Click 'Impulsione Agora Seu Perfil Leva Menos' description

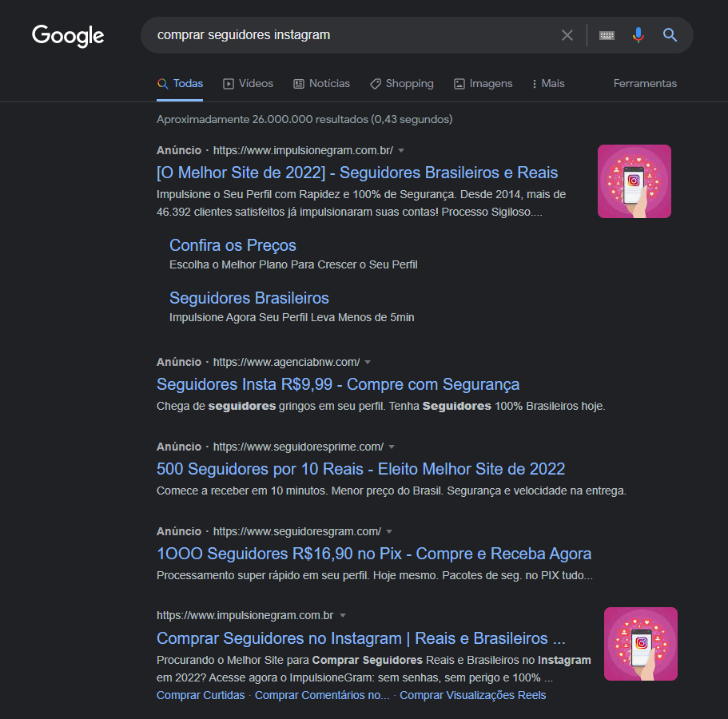point(292,317)
